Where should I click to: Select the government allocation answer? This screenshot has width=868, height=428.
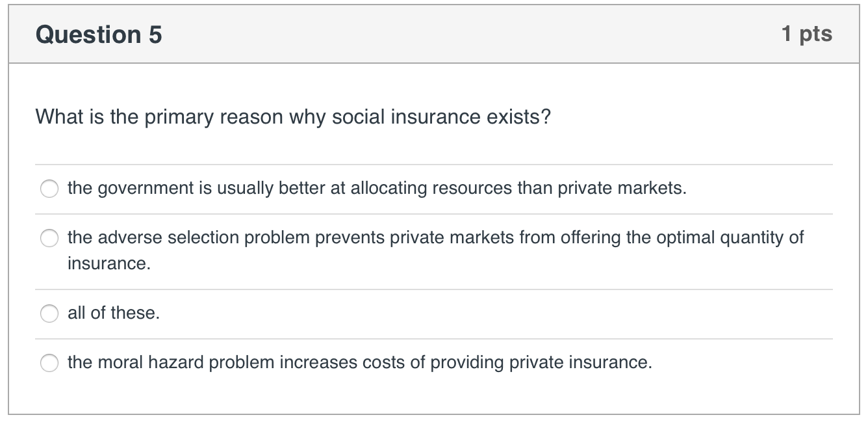coord(49,189)
